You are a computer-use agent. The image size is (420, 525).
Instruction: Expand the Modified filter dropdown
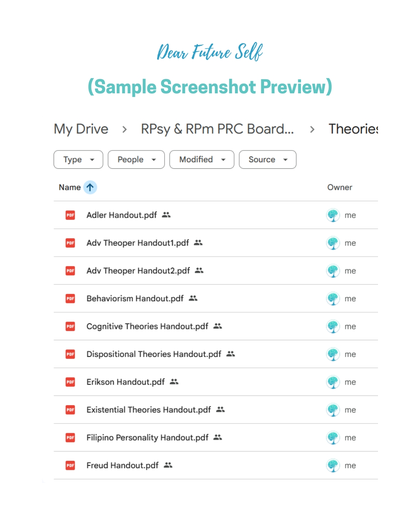(x=202, y=159)
